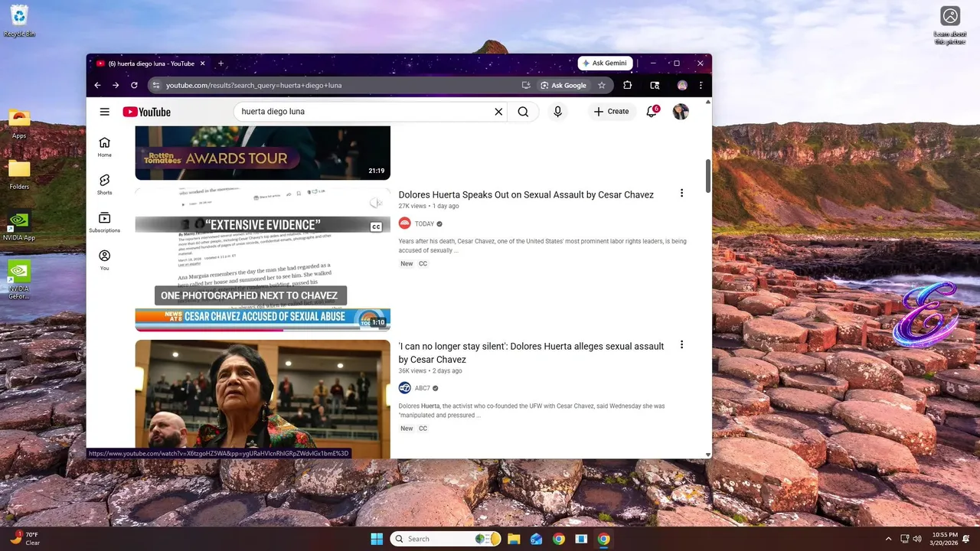The width and height of the screenshot is (980, 551).
Task: Seek on the preview red progress bar
Action: 263,330
